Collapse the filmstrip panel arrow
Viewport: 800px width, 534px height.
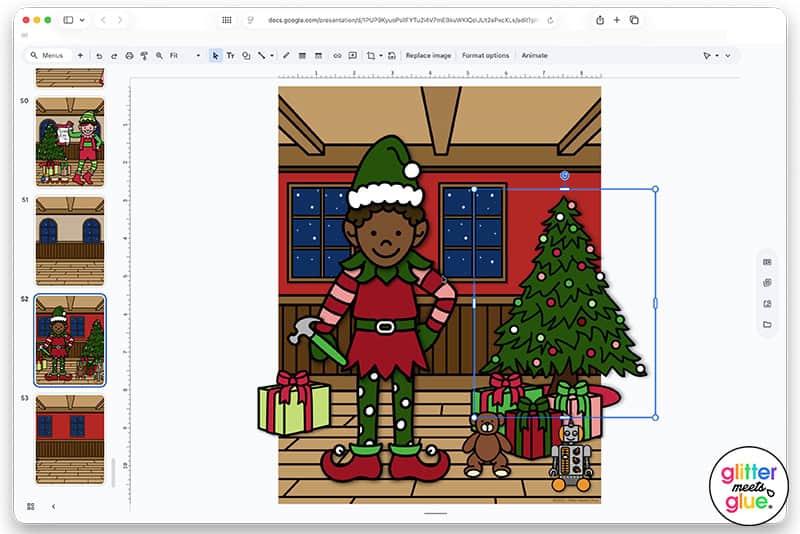coord(54,506)
